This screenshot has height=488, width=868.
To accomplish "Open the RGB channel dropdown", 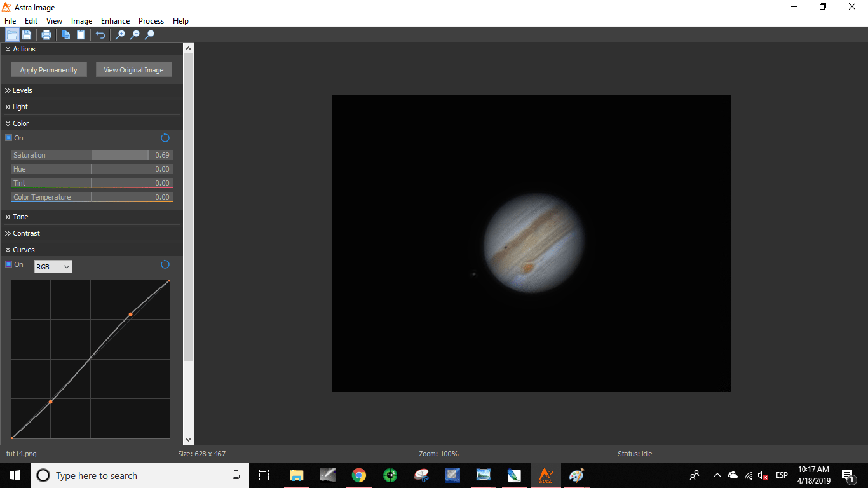I will click(x=53, y=267).
